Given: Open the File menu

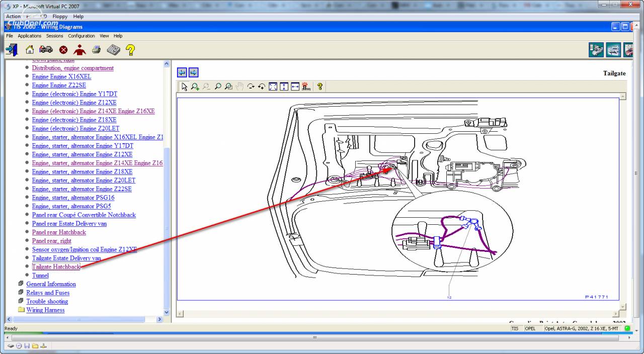Looking at the screenshot, I should tap(10, 36).
